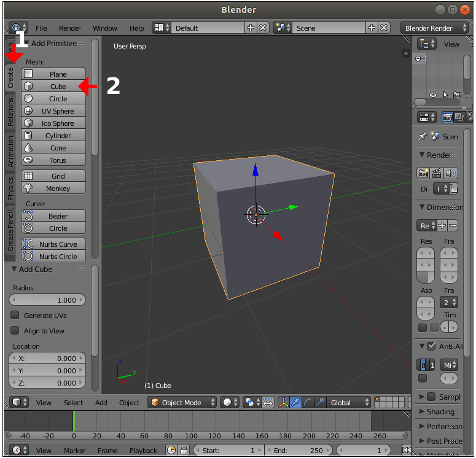Enable the translate manipulator arrow
The height and width of the screenshot is (458, 476).
(x=295, y=403)
